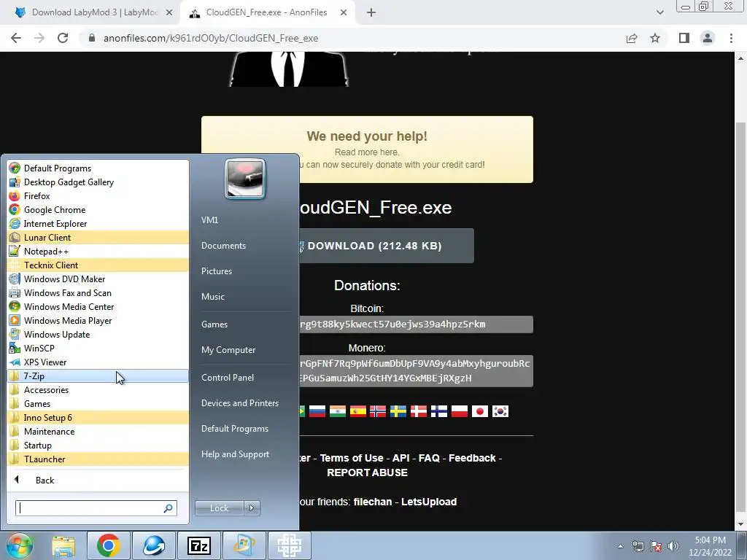The width and height of the screenshot is (747, 560).
Task: Open My Computer
Action: tap(228, 350)
